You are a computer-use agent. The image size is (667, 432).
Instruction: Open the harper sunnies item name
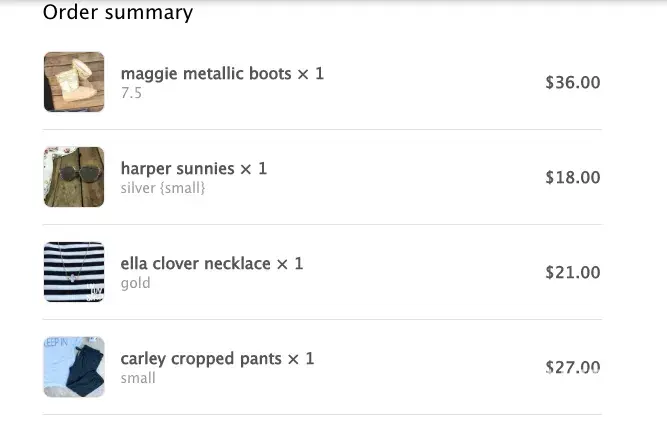point(176,169)
